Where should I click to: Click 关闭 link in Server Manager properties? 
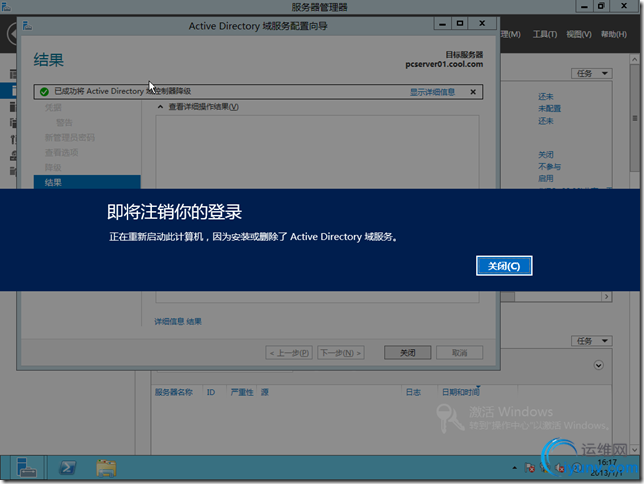tap(546, 154)
